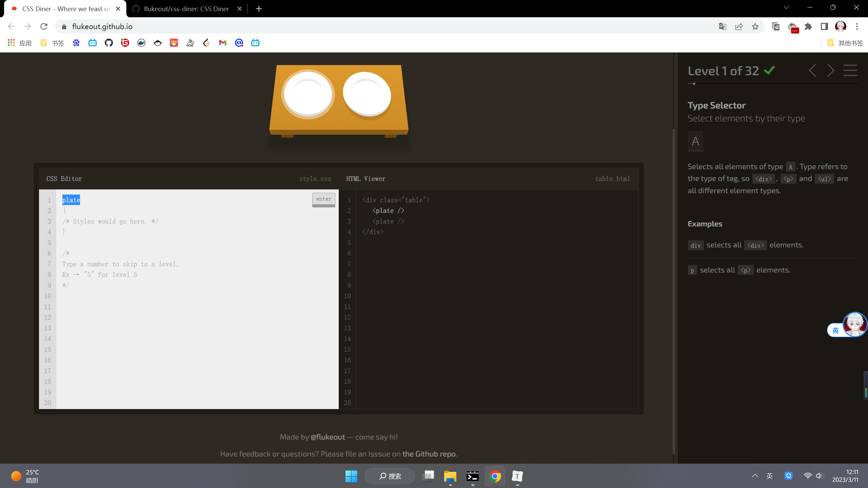Switch to flukeout/css-diner GitHub tab
This screenshot has width=868, height=488.
(186, 9)
